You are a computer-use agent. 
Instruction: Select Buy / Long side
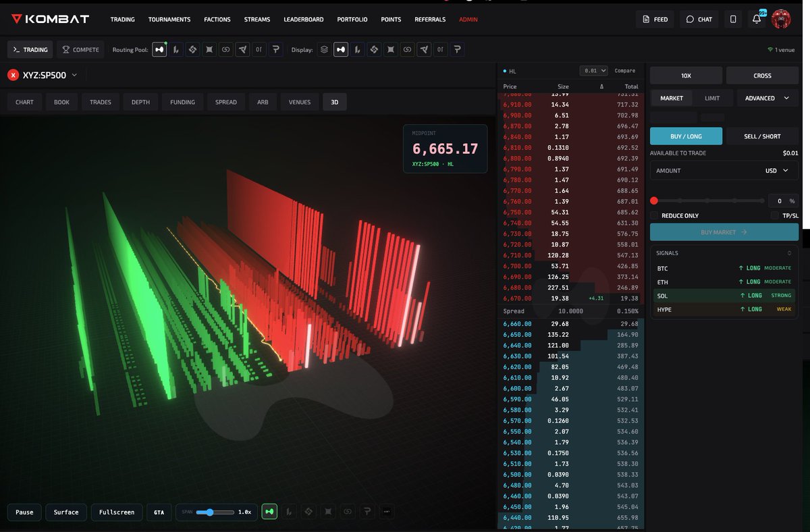coord(686,136)
